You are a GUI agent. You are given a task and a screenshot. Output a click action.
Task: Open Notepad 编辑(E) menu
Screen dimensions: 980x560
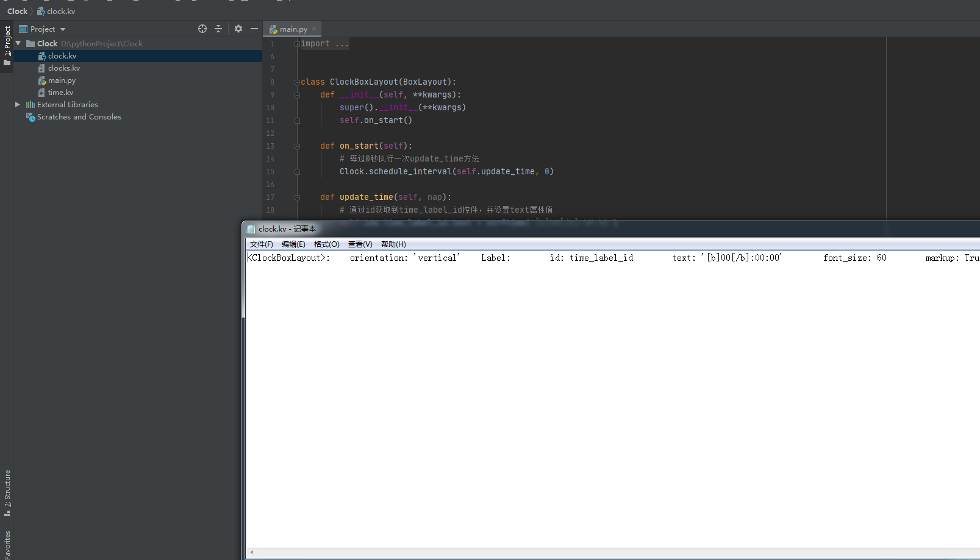pyautogui.click(x=293, y=244)
